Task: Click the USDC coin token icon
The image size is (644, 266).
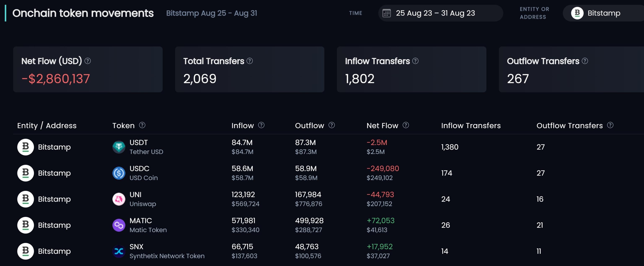Action: click(119, 173)
